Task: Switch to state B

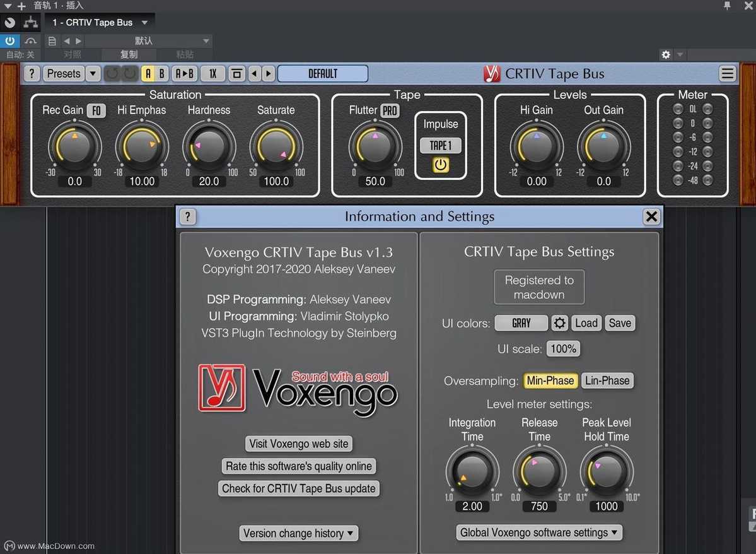Action: pyautogui.click(x=162, y=74)
